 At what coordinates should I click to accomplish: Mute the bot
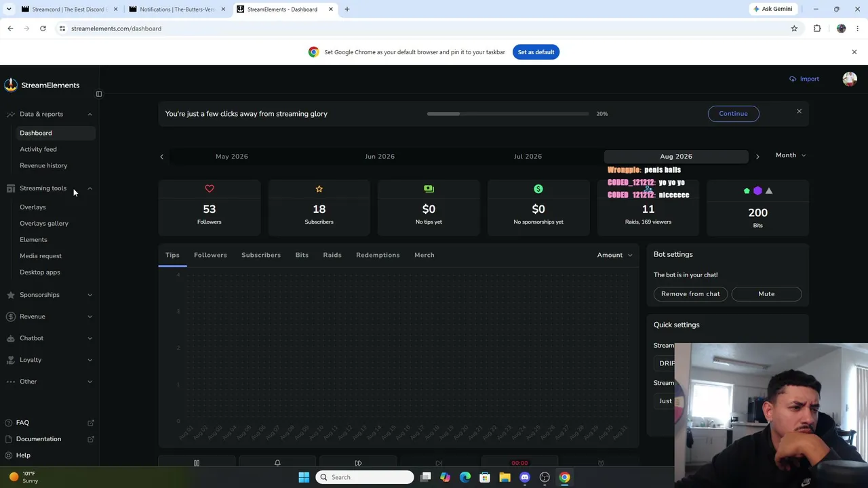(766, 293)
